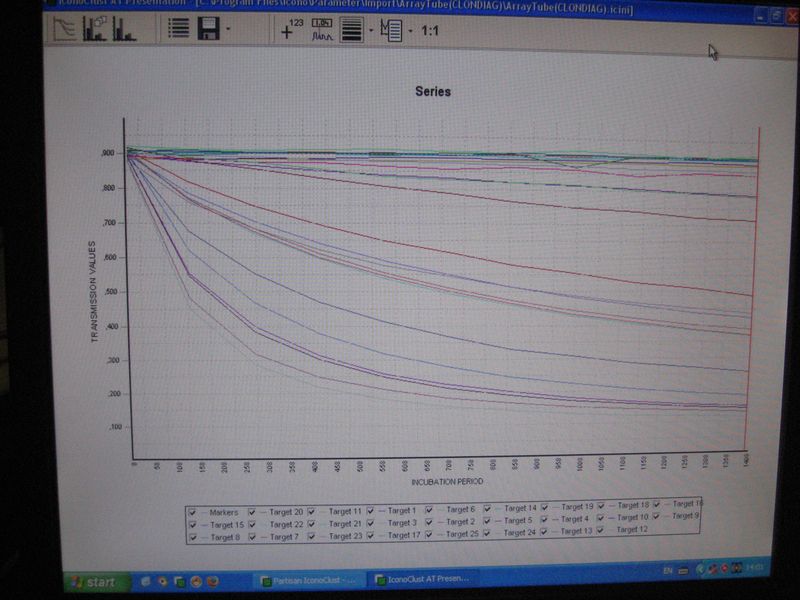Click the EN language indicator in tray

(667, 570)
